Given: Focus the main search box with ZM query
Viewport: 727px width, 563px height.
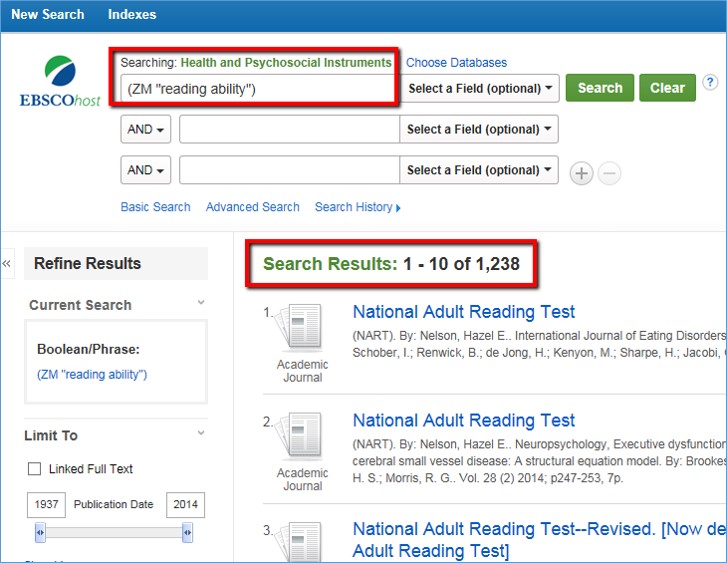Looking at the screenshot, I should pos(260,89).
